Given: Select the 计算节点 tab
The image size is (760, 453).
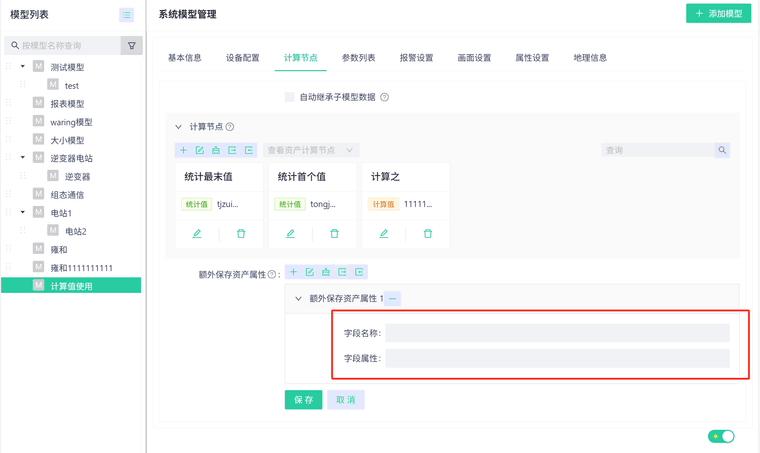Looking at the screenshot, I should click(x=301, y=58).
